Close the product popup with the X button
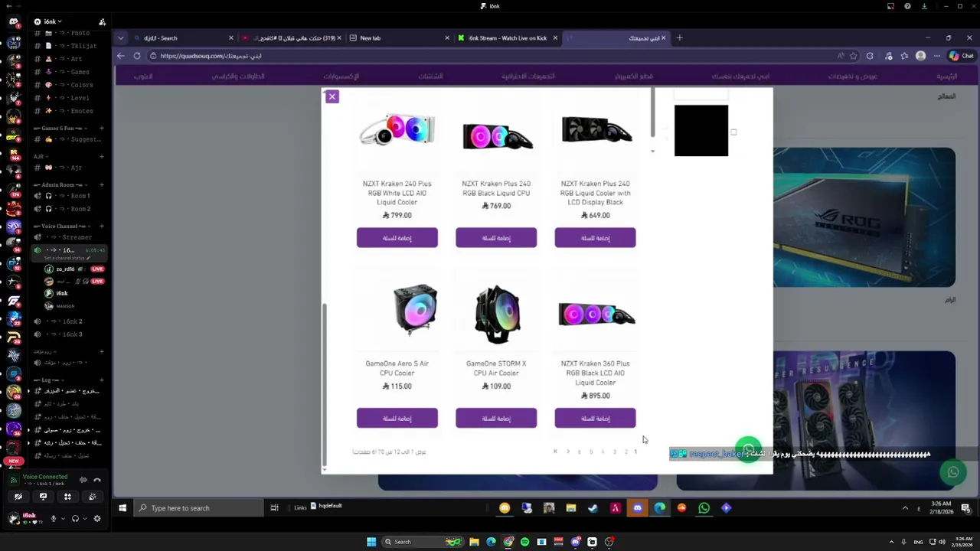The image size is (980, 551). (x=332, y=96)
